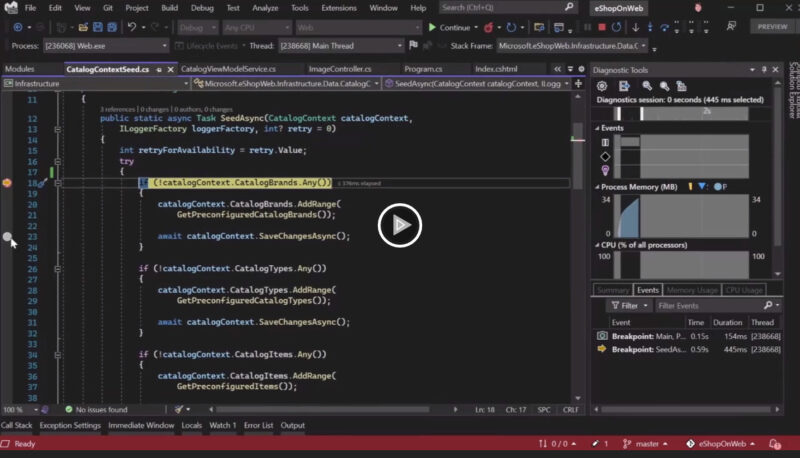
Task: Click the IntelliTrace lightbulb events icon
Action: pyautogui.click(x=605, y=170)
